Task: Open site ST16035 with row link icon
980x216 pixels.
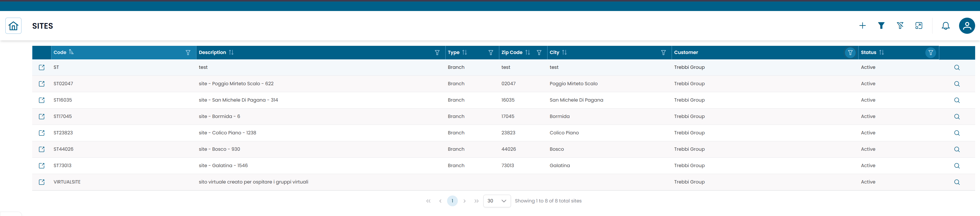Action: 42,100
